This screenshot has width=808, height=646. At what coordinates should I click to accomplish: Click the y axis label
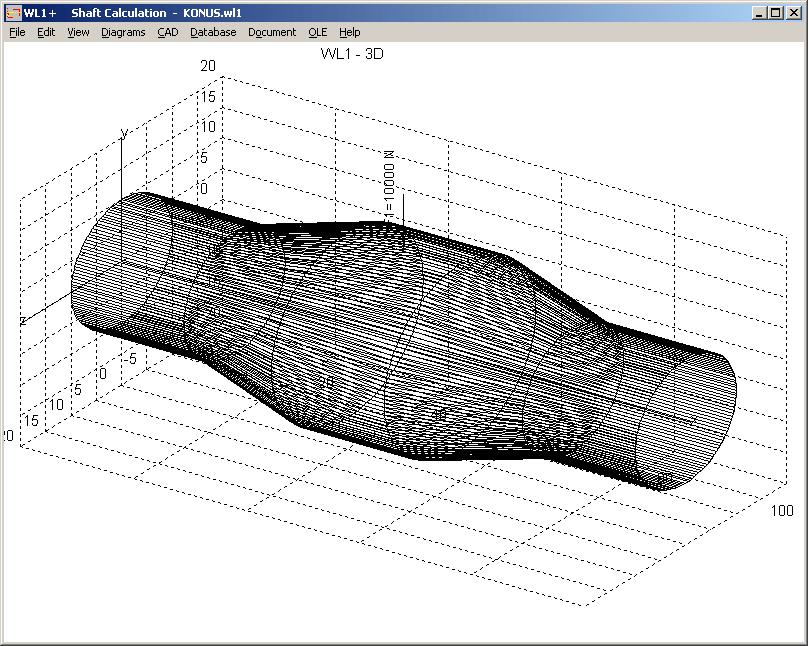point(124,133)
